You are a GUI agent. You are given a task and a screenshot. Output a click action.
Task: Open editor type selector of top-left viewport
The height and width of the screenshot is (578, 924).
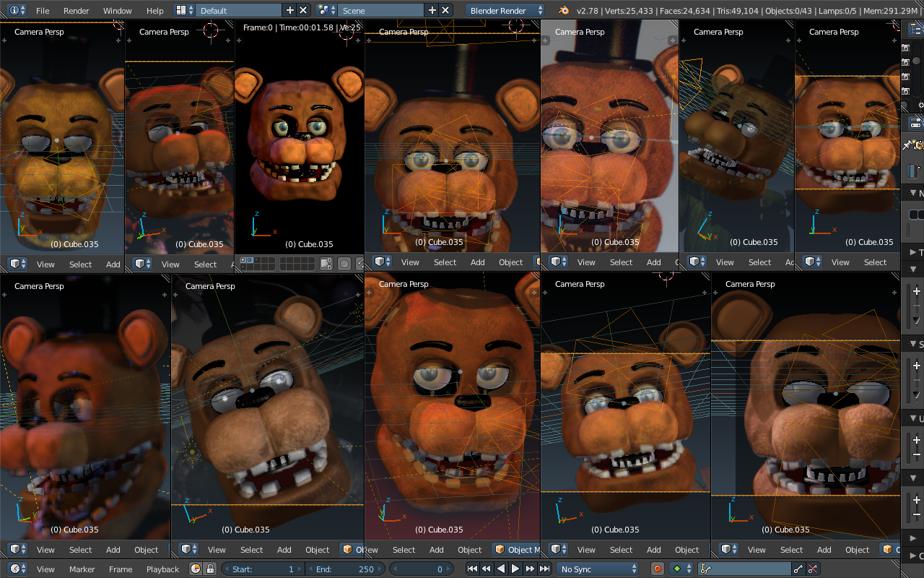17,264
